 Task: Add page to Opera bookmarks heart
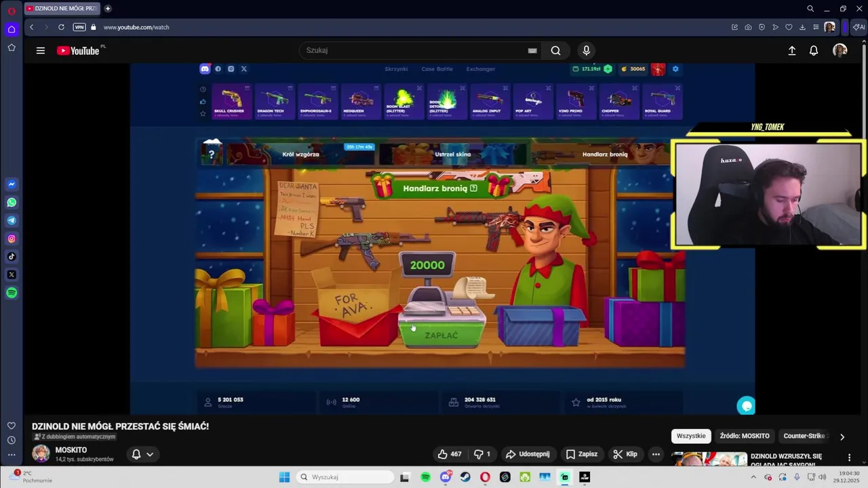tap(789, 27)
